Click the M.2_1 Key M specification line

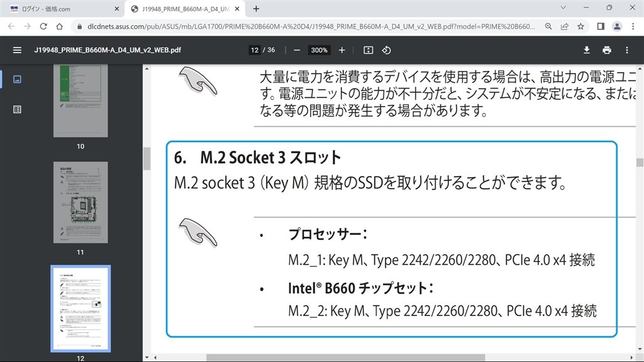[441, 260]
